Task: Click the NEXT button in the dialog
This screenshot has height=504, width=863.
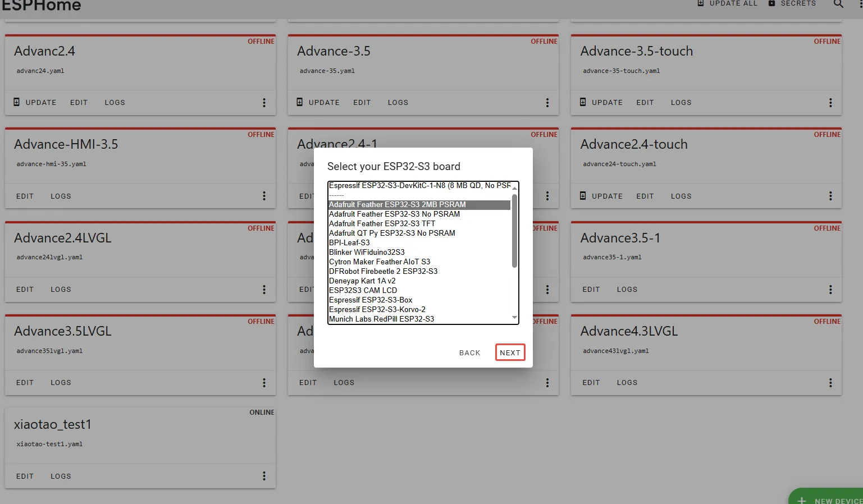Action: click(x=510, y=352)
